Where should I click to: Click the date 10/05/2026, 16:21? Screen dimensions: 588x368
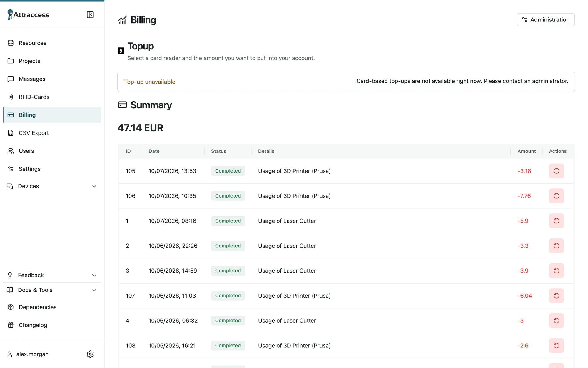point(172,346)
